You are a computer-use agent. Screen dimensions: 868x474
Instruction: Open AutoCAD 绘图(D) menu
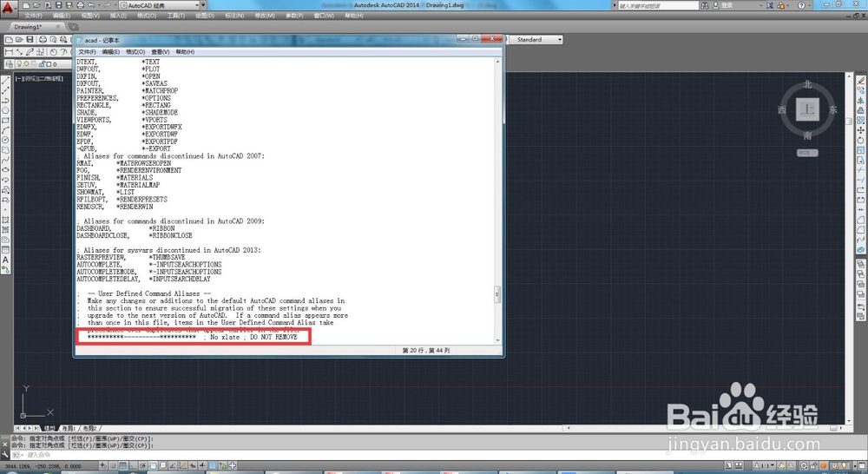205,16
